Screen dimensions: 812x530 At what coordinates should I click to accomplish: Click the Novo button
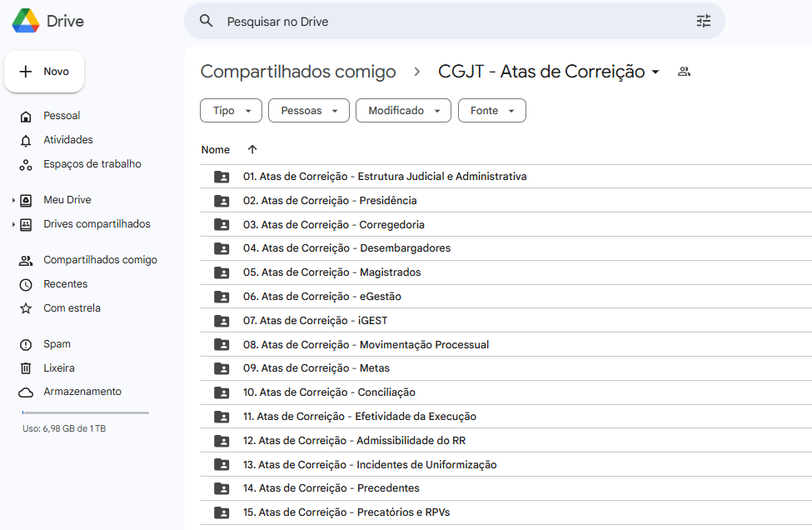pos(44,72)
